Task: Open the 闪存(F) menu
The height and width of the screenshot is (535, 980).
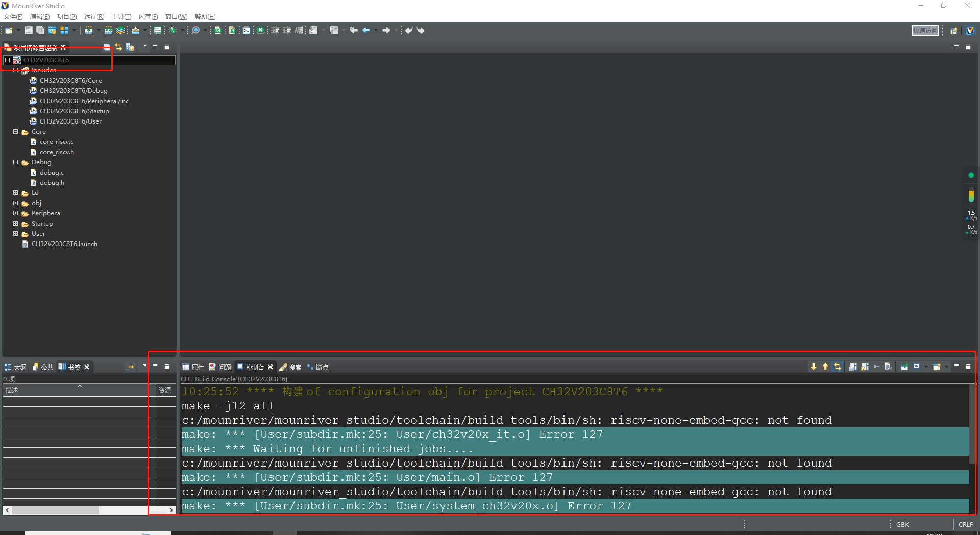Action: tap(148, 17)
